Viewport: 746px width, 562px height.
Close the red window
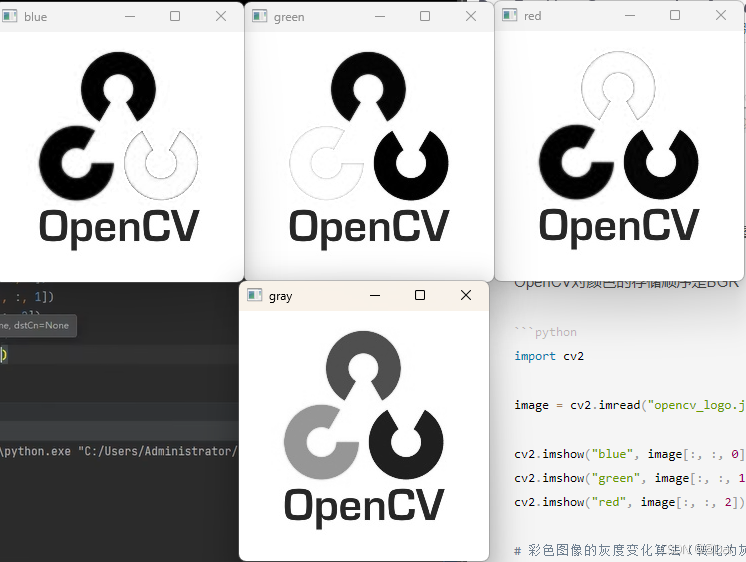(721, 15)
